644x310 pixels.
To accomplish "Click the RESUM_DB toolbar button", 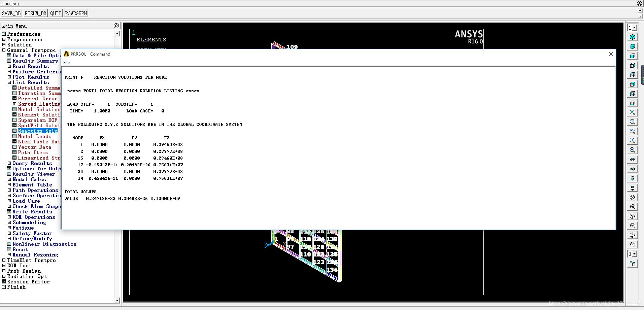I will pos(35,13).
